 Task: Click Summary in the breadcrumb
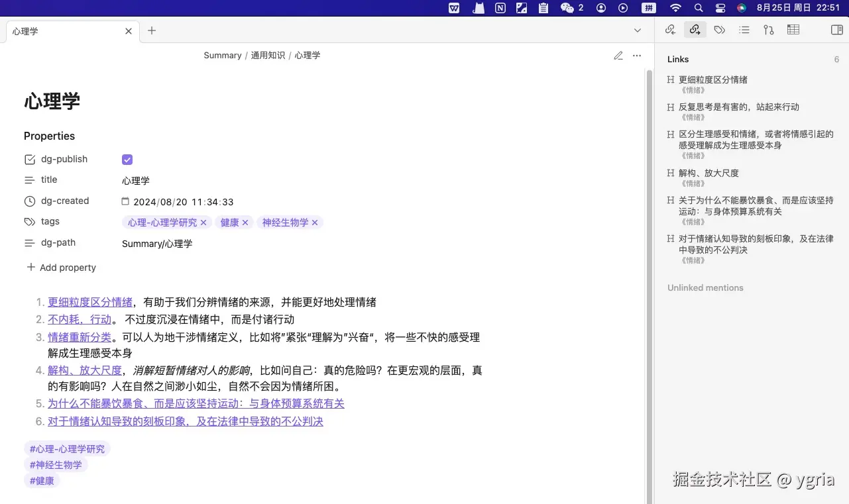click(223, 56)
